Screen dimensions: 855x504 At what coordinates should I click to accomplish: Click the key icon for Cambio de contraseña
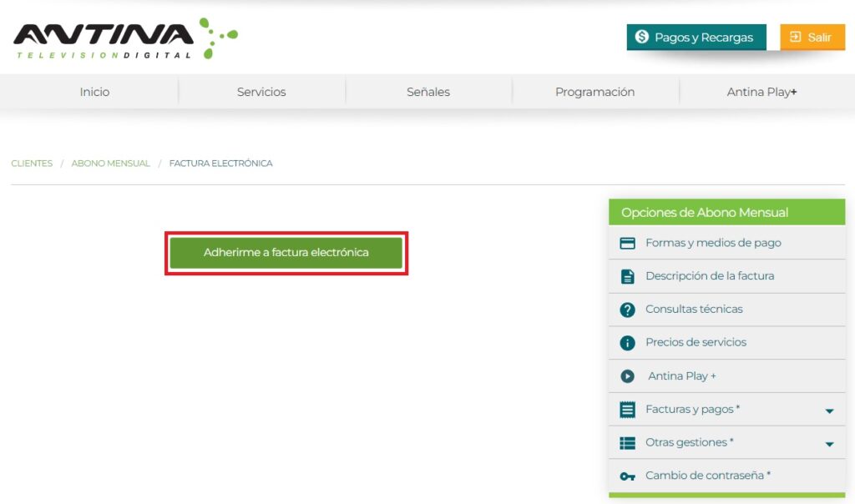(628, 476)
